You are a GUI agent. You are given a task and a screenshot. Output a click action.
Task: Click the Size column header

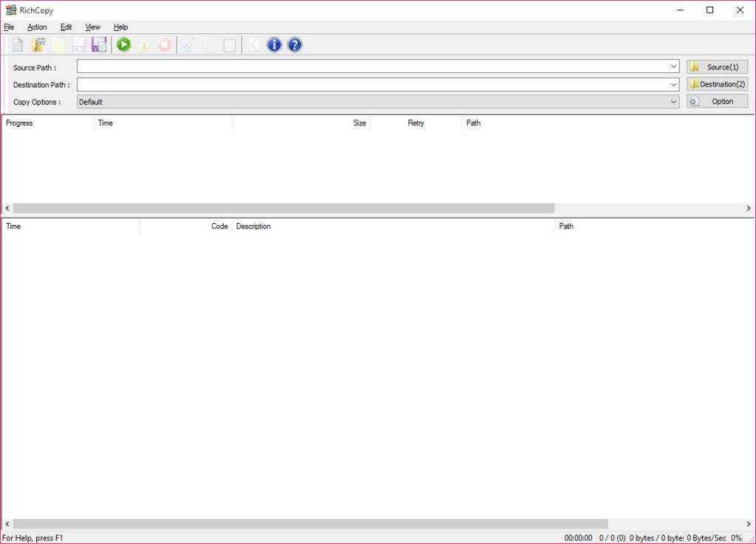301,123
